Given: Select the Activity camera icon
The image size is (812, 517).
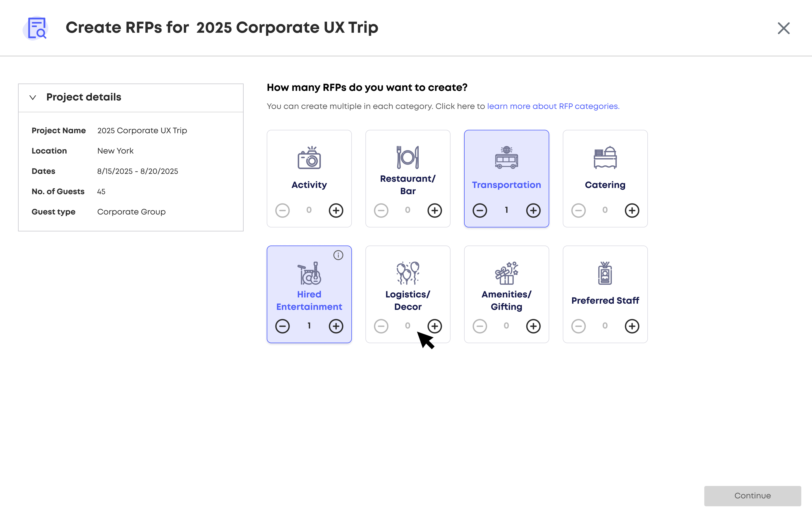Looking at the screenshot, I should [x=309, y=157].
